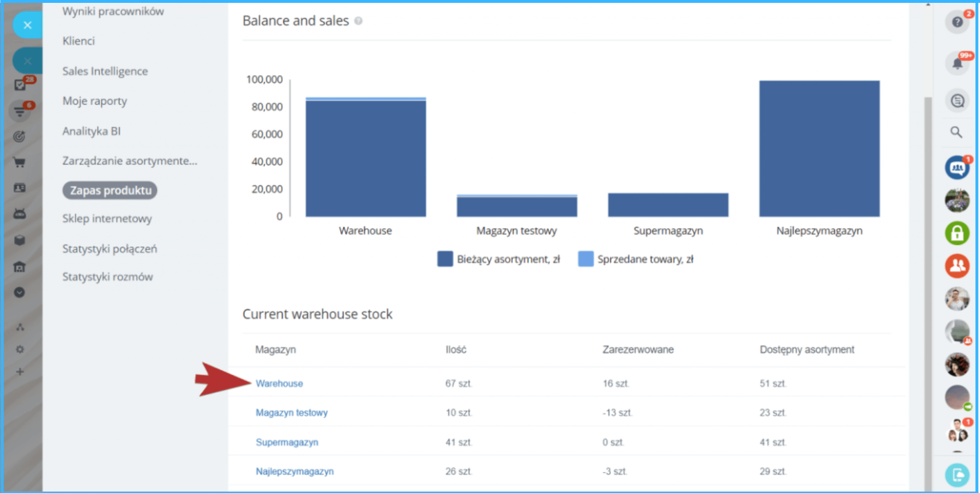Screen dimensions: 980x493
Task: Open the notifications bell icon
Action: pos(957,64)
